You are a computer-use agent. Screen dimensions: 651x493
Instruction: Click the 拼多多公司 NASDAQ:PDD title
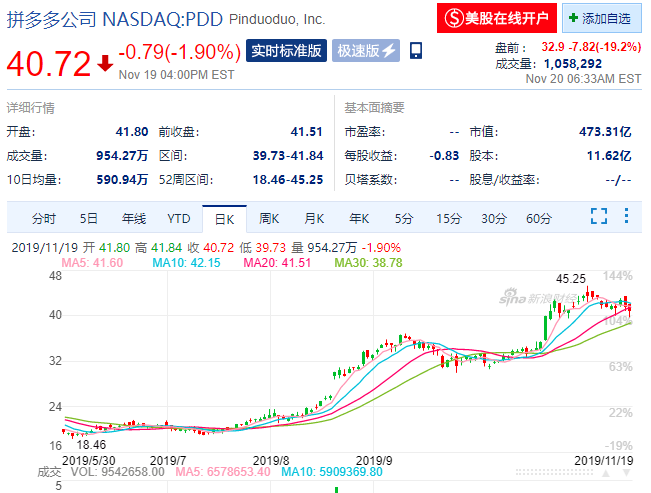115,19
